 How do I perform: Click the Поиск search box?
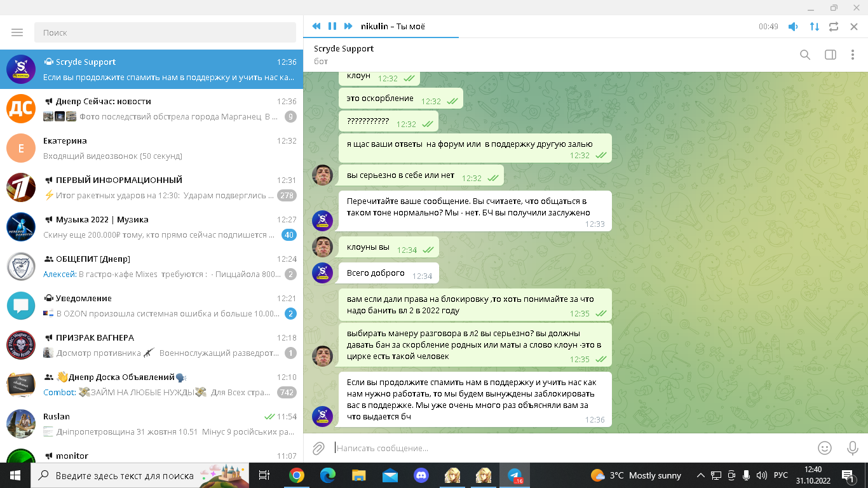[165, 32]
